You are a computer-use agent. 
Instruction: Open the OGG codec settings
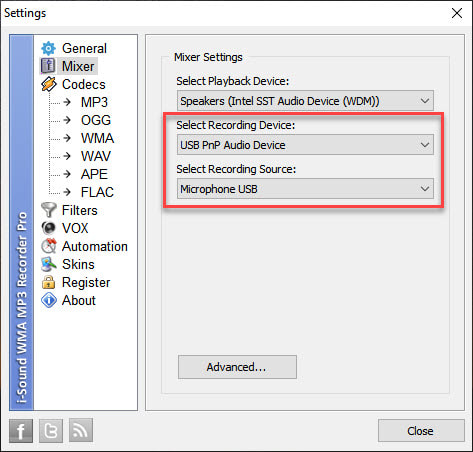96,120
